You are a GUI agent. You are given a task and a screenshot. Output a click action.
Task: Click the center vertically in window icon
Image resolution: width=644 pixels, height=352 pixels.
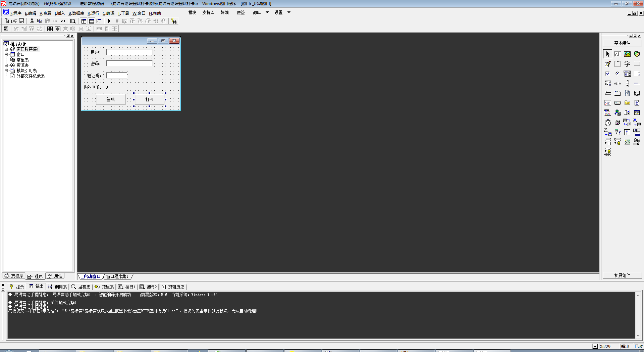pos(58,29)
